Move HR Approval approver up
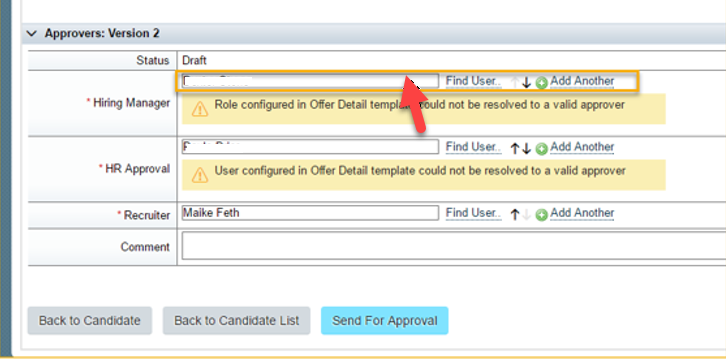Screen dimensions: 726x361 [x=514, y=149]
